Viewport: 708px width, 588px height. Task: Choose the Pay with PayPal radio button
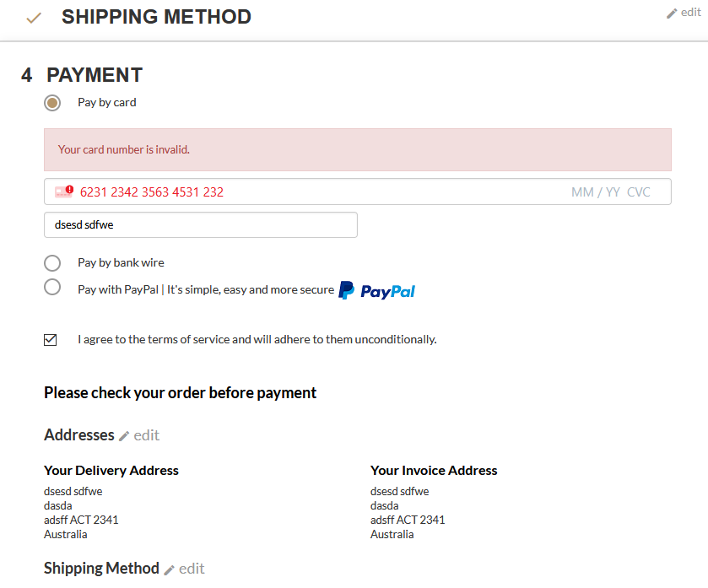pyautogui.click(x=52, y=288)
